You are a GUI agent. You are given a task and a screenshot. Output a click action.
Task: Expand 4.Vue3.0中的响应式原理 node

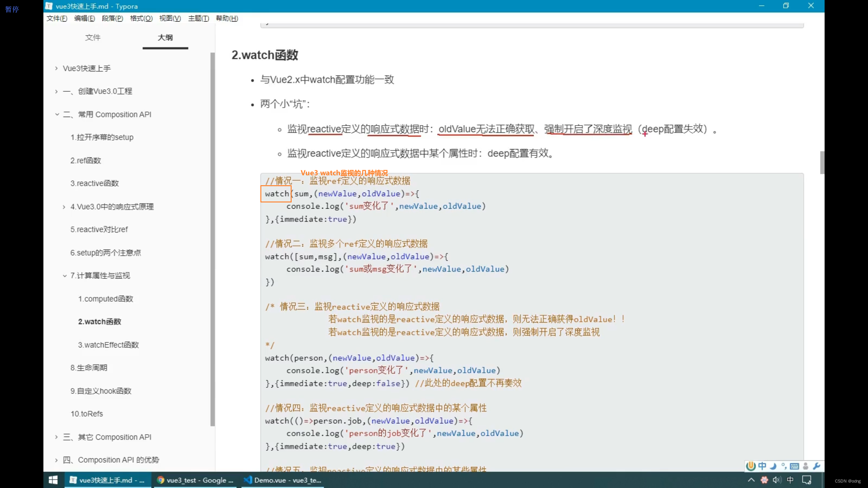point(64,207)
